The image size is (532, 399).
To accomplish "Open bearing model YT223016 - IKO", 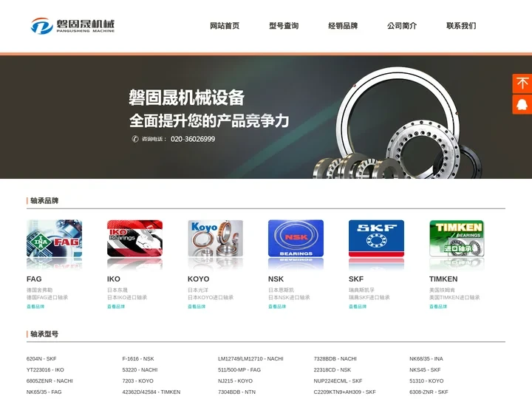I will pyautogui.click(x=45, y=370).
